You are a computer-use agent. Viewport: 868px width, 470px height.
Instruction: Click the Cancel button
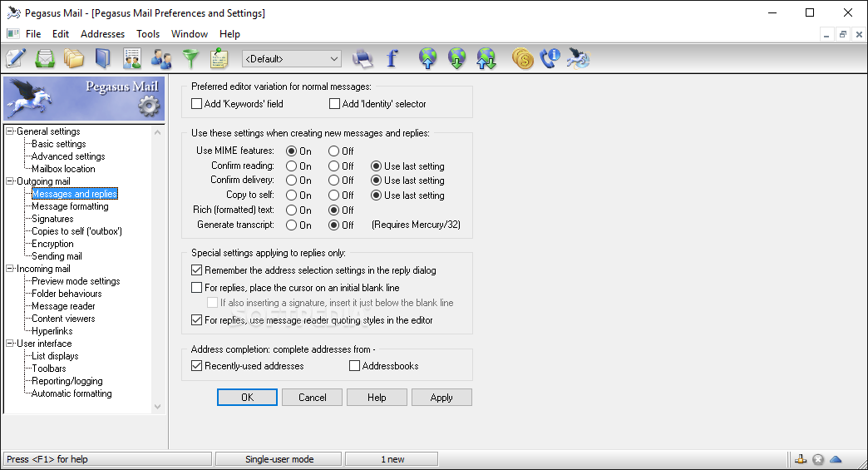pyautogui.click(x=313, y=397)
